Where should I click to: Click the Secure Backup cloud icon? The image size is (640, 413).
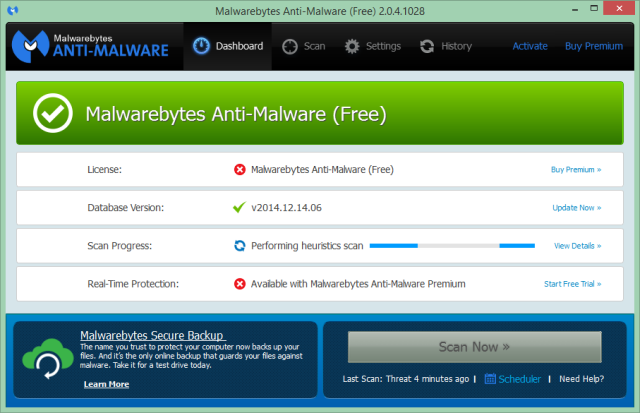click(x=48, y=359)
